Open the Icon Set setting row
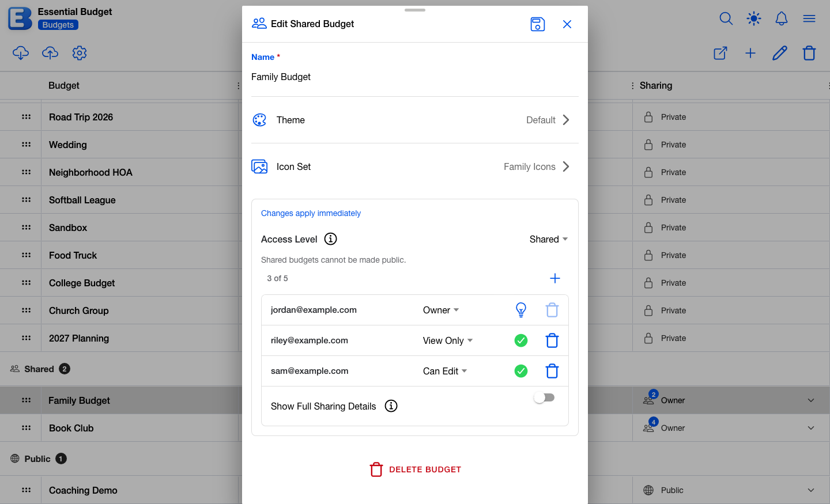This screenshot has width=830, height=504. 415,166
